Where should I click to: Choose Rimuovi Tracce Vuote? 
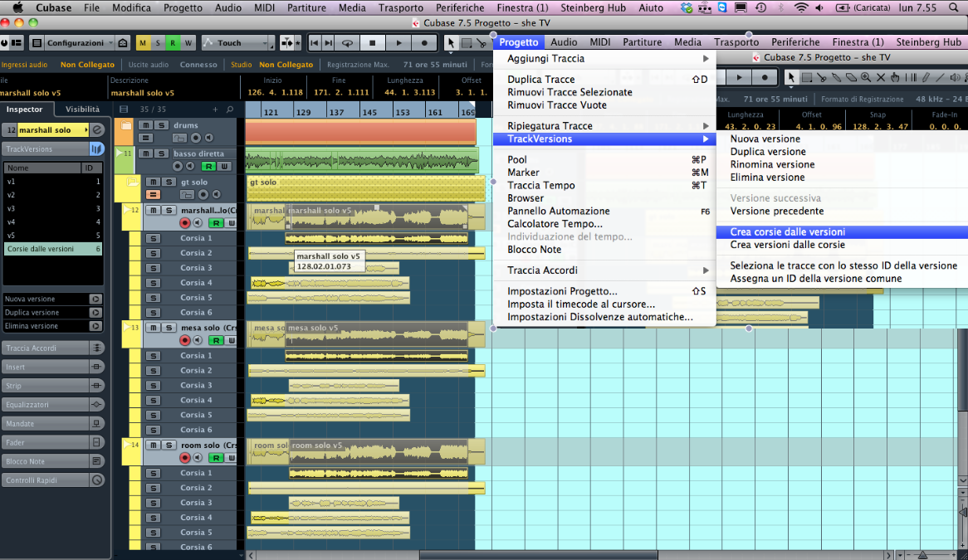[x=557, y=105]
